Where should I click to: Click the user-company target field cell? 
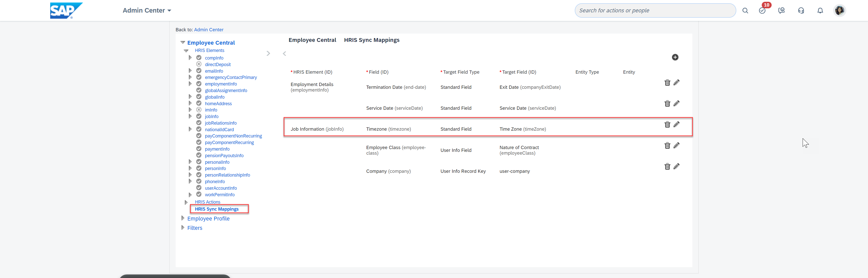click(x=514, y=171)
